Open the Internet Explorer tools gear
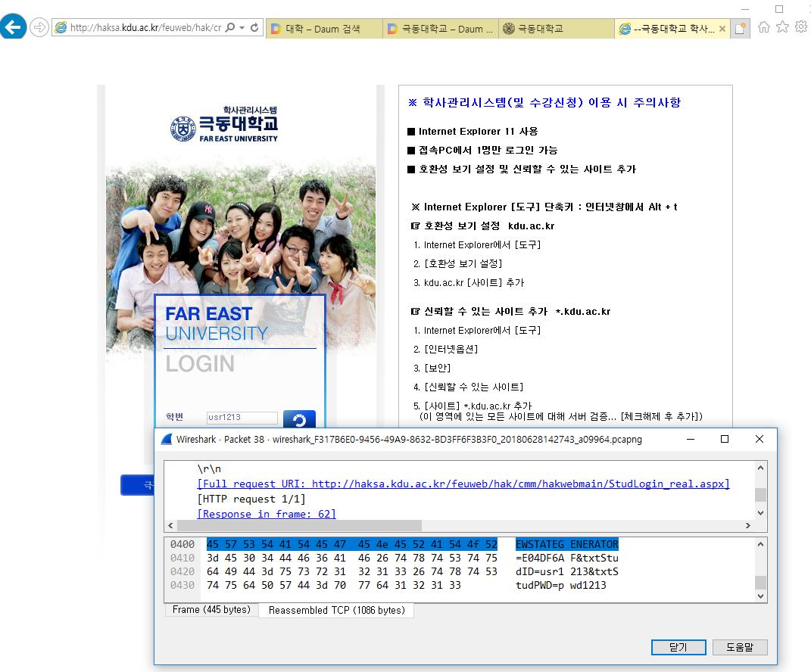The width and height of the screenshot is (811, 672). click(801, 27)
